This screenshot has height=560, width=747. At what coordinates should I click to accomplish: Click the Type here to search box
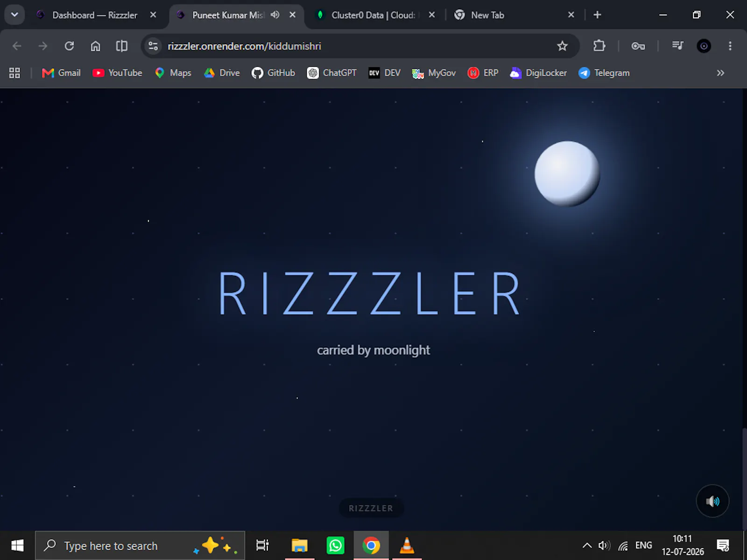click(x=140, y=546)
